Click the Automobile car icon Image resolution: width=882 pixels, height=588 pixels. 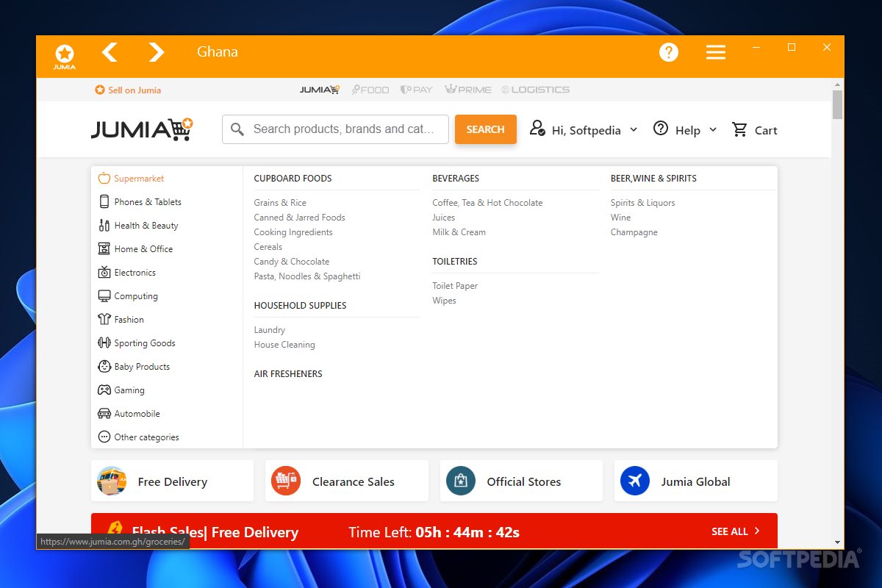pyautogui.click(x=104, y=414)
